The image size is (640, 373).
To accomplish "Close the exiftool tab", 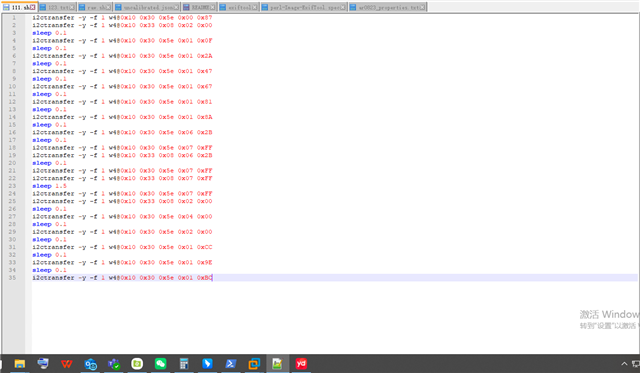I will 255,7.
